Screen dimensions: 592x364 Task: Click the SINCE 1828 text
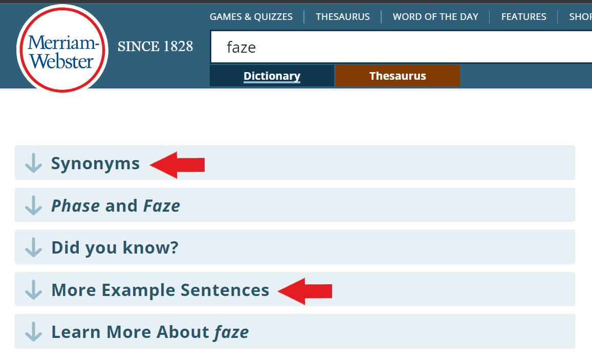[x=155, y=46]
